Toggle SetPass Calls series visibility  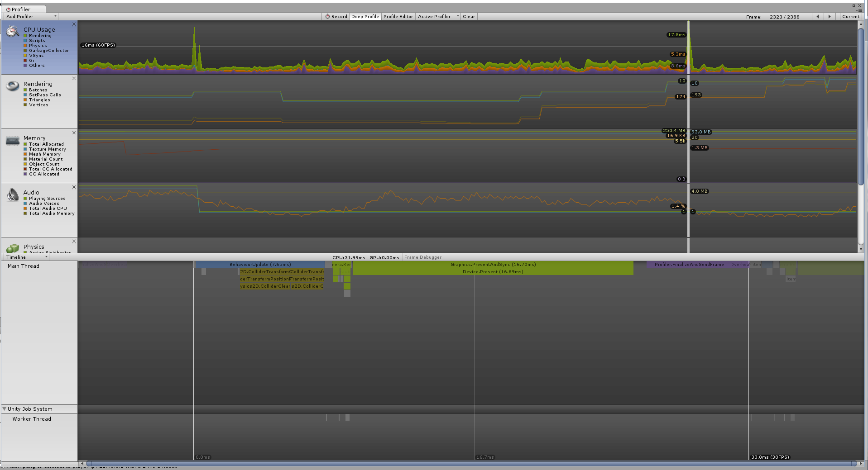click(42, 95)
